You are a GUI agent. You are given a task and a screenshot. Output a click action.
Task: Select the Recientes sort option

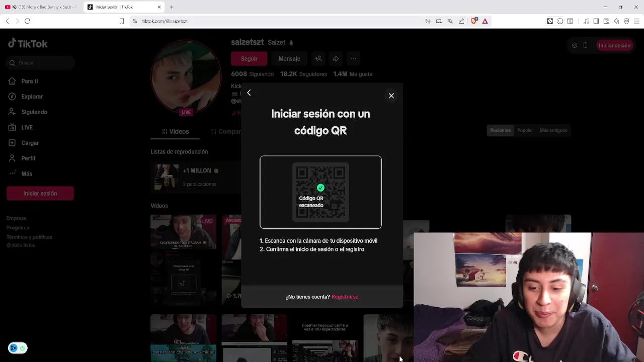click(500, 130)
